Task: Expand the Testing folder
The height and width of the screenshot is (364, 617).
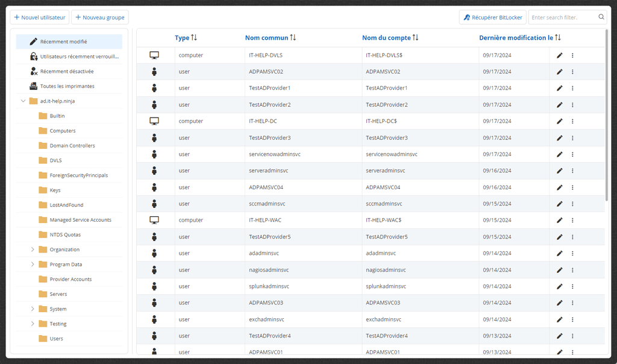Action: [x=32, y=324]
